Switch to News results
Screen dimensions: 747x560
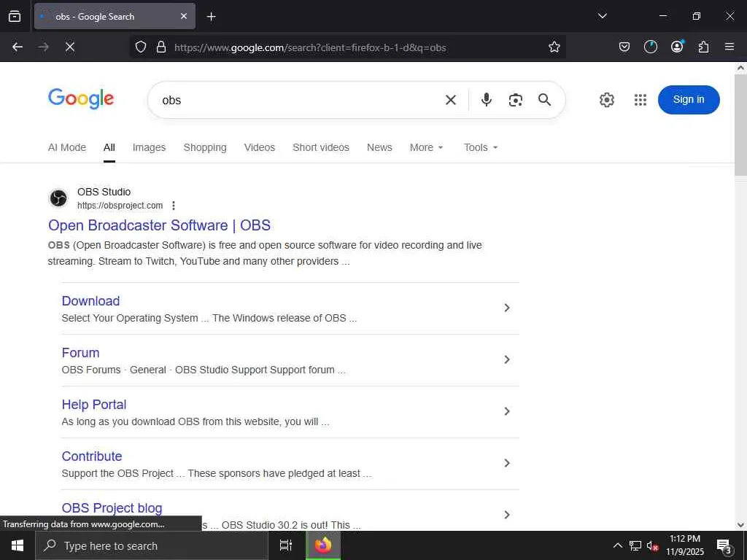[x=379, y=147]
